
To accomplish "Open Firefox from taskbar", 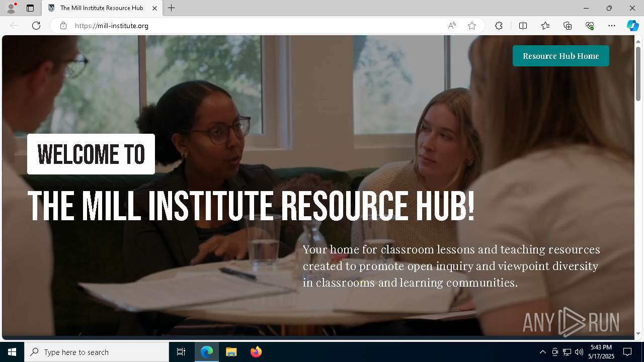I will click(256, 352).
